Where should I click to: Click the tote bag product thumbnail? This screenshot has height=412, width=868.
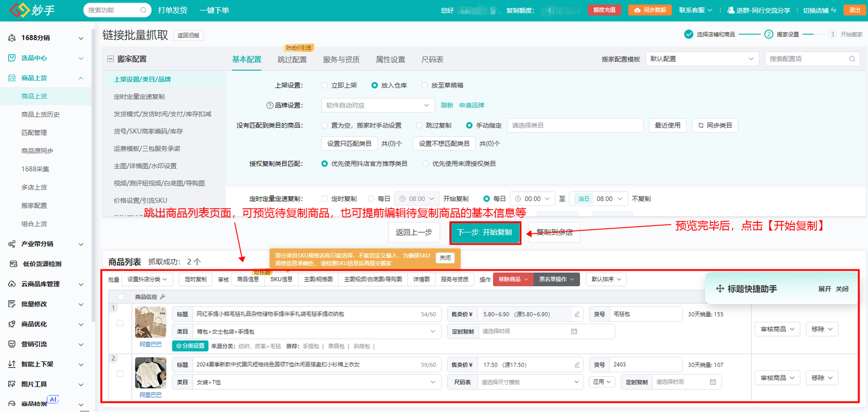point(151,322)
